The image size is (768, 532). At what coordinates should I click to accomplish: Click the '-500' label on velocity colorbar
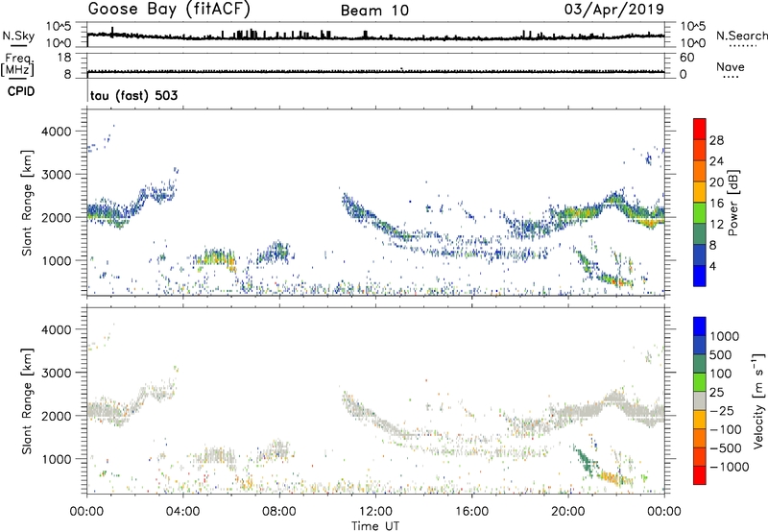[x=726, y=447]
